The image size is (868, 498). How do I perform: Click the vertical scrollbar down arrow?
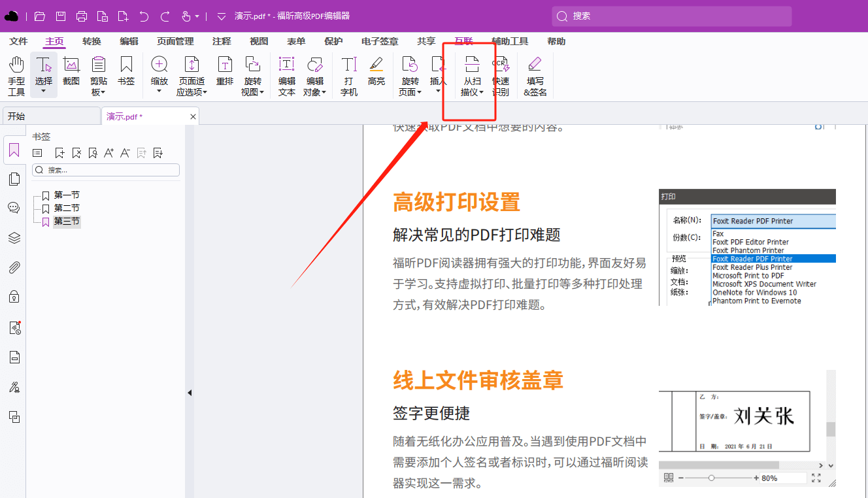point(831,466)
